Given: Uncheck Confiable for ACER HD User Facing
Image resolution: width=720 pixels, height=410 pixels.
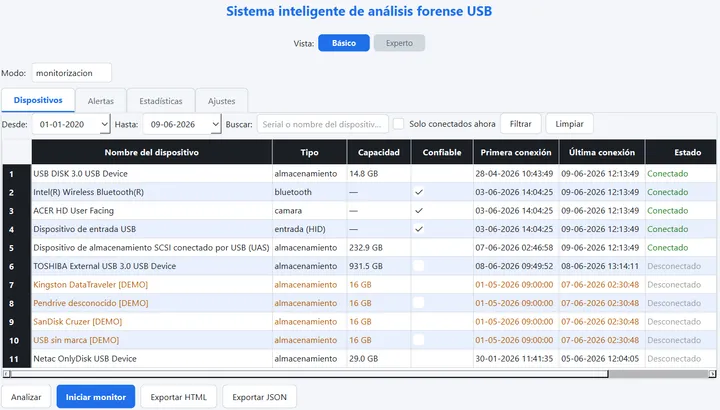Looking at the screenshot, I should pyautogui.click(x=419, y=211).
